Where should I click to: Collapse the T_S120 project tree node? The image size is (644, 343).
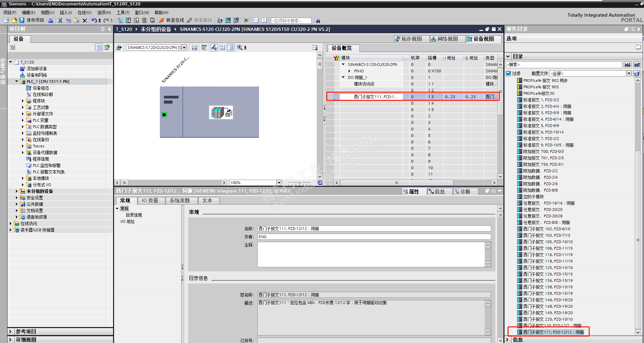(x=11, y=62)
